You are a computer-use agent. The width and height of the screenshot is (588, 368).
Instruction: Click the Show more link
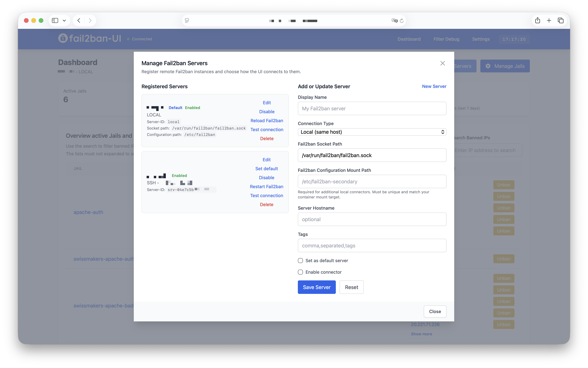click(x=421, y=334)
